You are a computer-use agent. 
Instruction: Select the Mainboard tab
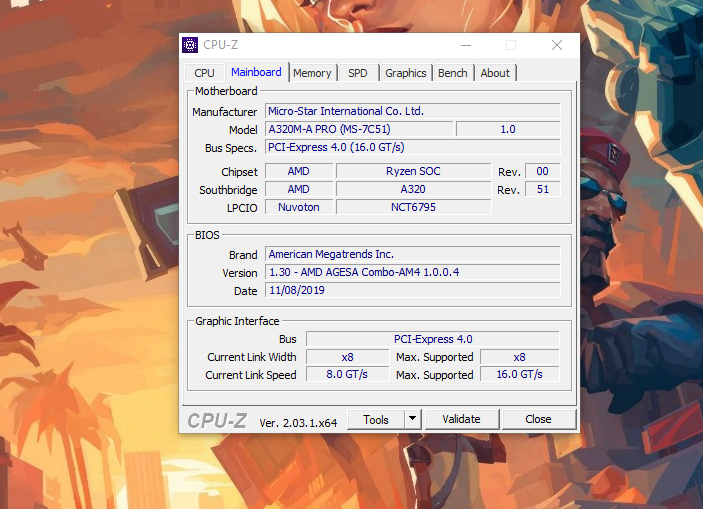coord(256,72)
